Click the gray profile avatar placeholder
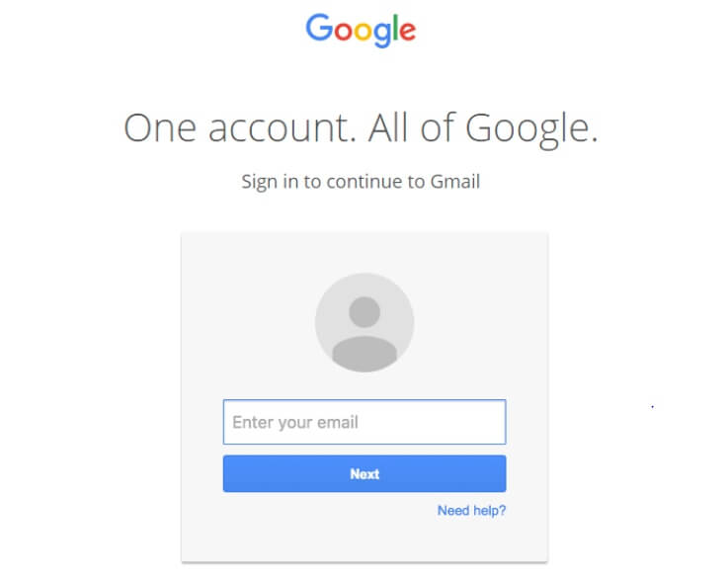This screenshot has width=728, height=576. tap(364, 323)
